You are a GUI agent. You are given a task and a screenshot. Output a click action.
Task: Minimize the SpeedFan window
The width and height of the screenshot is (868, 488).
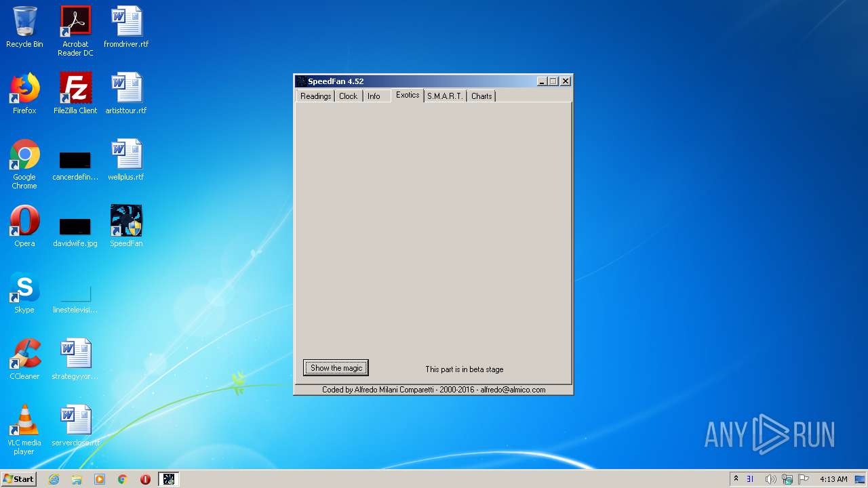point(542,81)
